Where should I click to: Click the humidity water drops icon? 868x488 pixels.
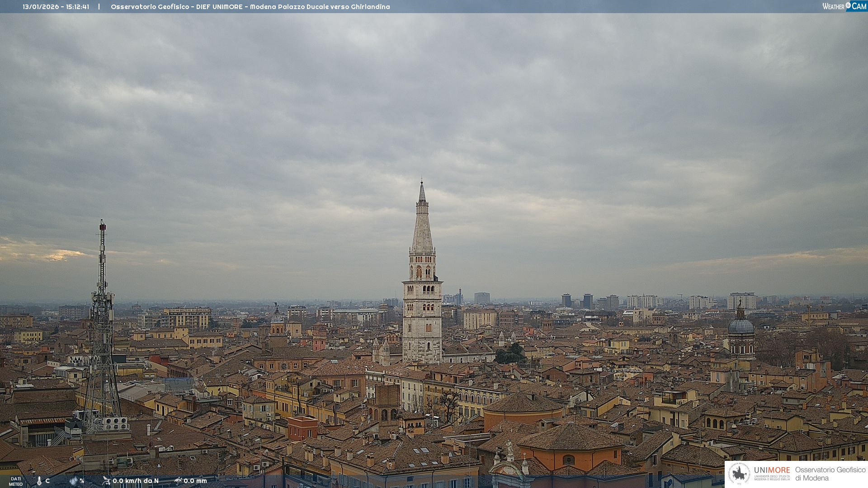(73, 481)
